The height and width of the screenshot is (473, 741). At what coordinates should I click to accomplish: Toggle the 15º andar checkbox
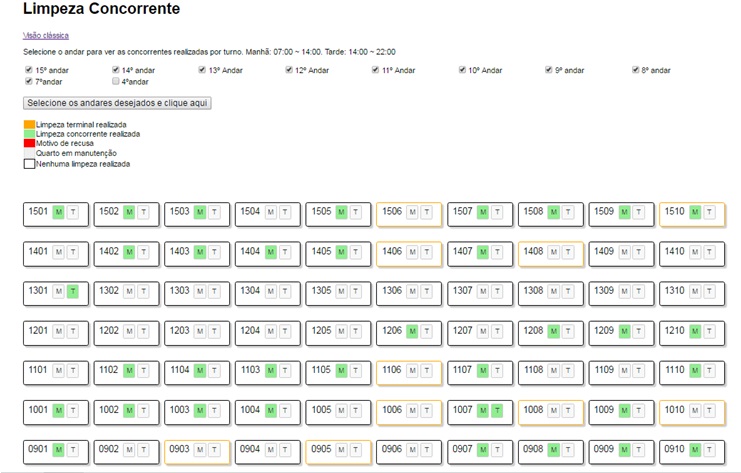(28, 70)
